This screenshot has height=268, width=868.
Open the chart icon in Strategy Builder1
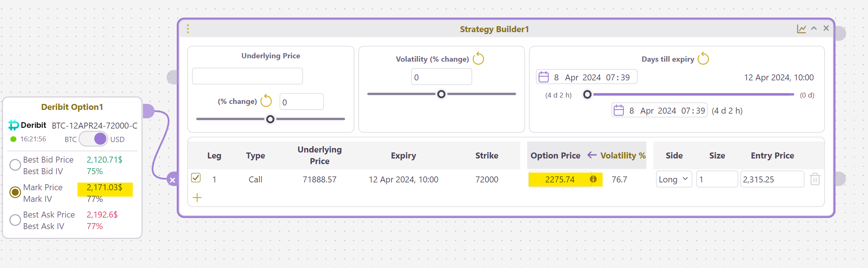coord(801,29)
